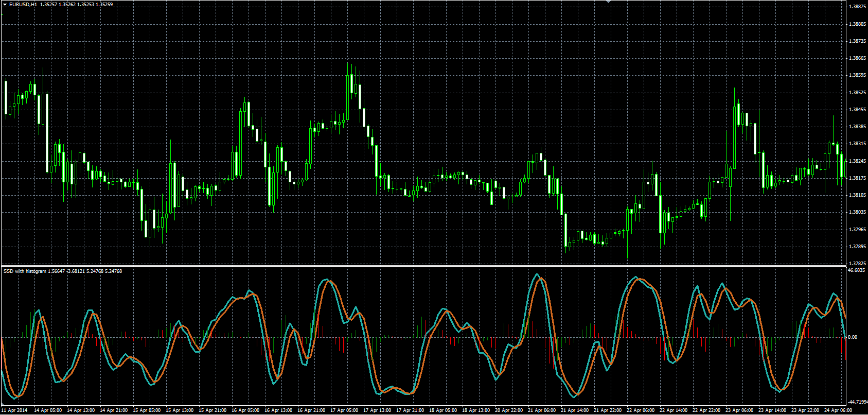
Task: Click the triangle icon before EURUSD,H1 title
Action: (5, 4)
